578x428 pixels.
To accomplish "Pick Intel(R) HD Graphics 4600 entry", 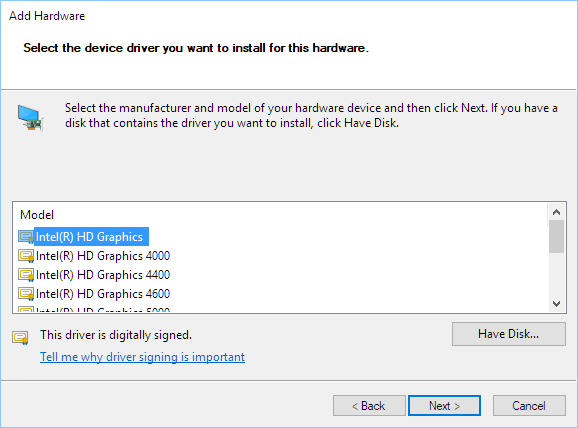I will coord(94,294).
